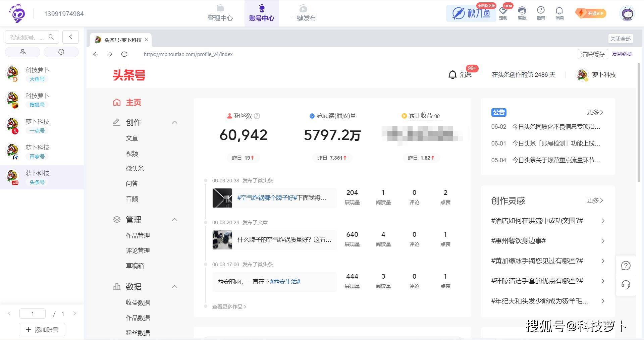
Task: Switch to the 管理中心 tab
Action: pyautogui.click(x=220, y=13)
